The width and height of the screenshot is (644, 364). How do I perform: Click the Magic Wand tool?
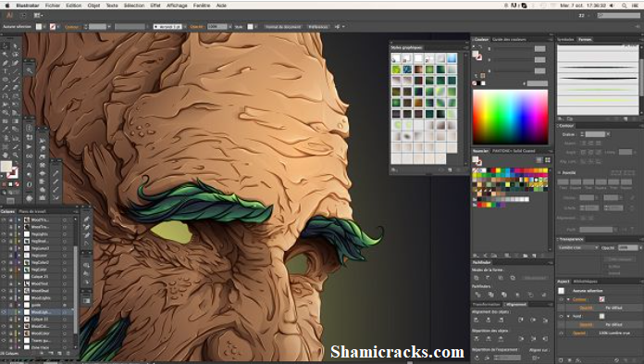point(5,55)
